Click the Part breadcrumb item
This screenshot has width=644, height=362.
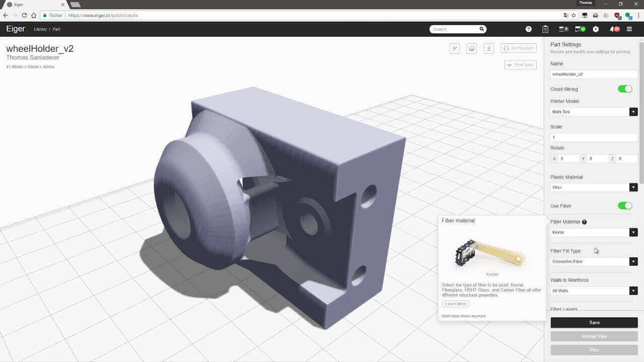[56, 29]
